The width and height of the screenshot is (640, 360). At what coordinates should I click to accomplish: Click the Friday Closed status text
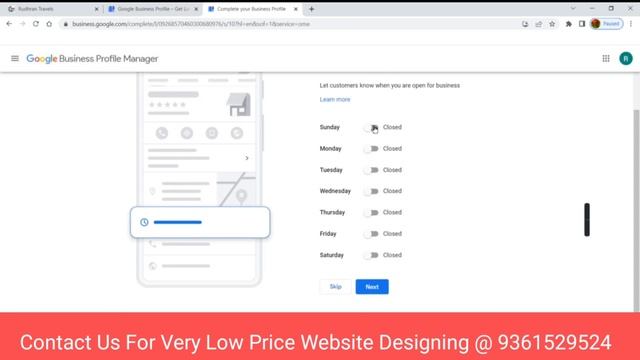392,233
